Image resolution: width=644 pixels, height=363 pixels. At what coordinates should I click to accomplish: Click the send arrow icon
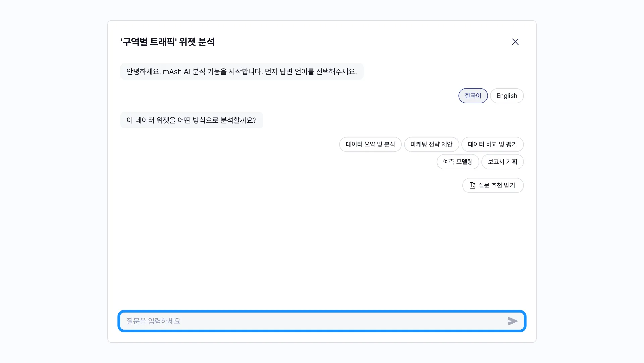[x=513, y=321]
